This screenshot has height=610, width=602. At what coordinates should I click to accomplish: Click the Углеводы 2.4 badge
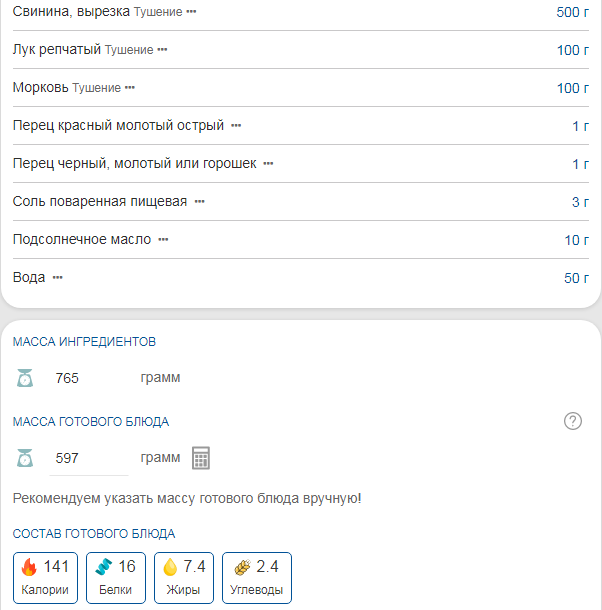click(256, 578)
